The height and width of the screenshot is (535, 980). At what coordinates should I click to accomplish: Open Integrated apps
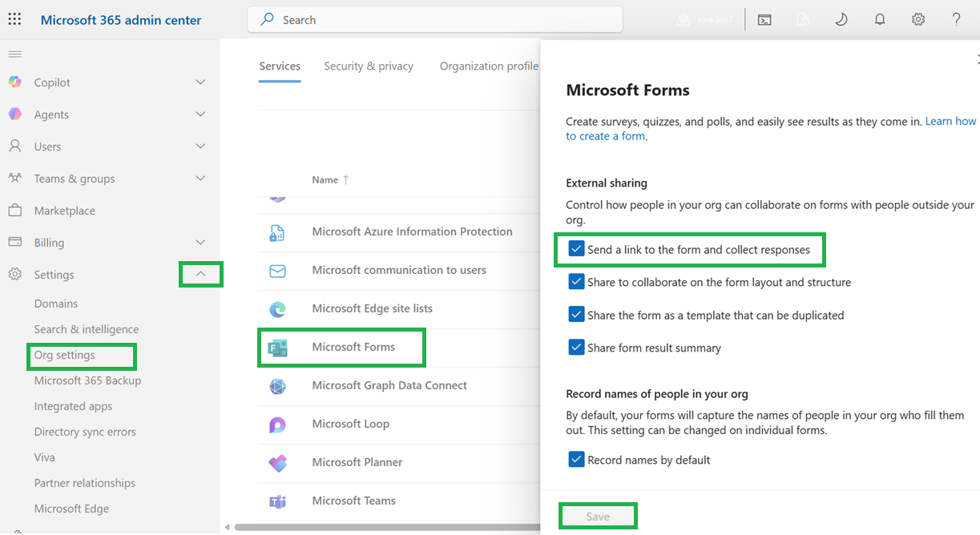point(73,406)
